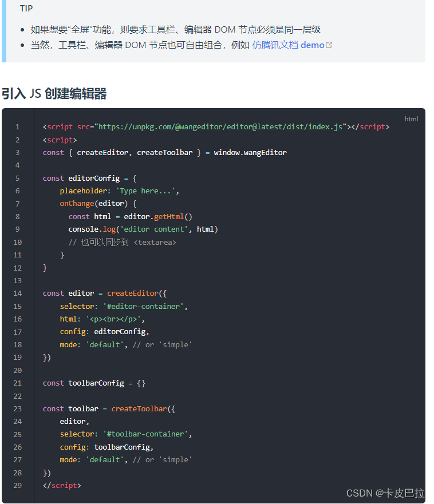Click line number 14 in code gutter
Viewport: 434px width, 504px height.
click(x=17, y=293)
